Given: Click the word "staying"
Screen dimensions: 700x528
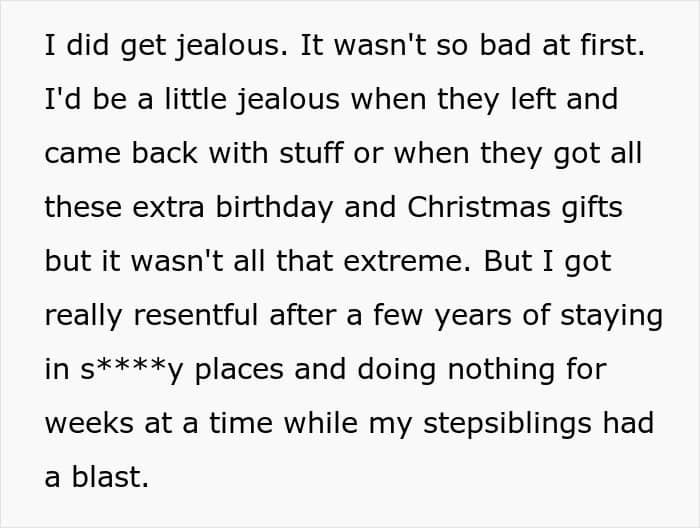Looking at the screenshot, I should coord(610,316).
